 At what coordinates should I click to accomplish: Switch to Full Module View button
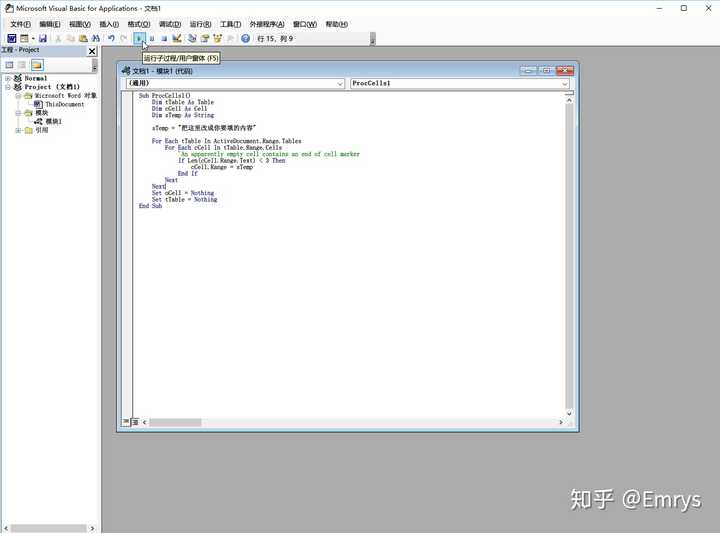click(135, 422)
